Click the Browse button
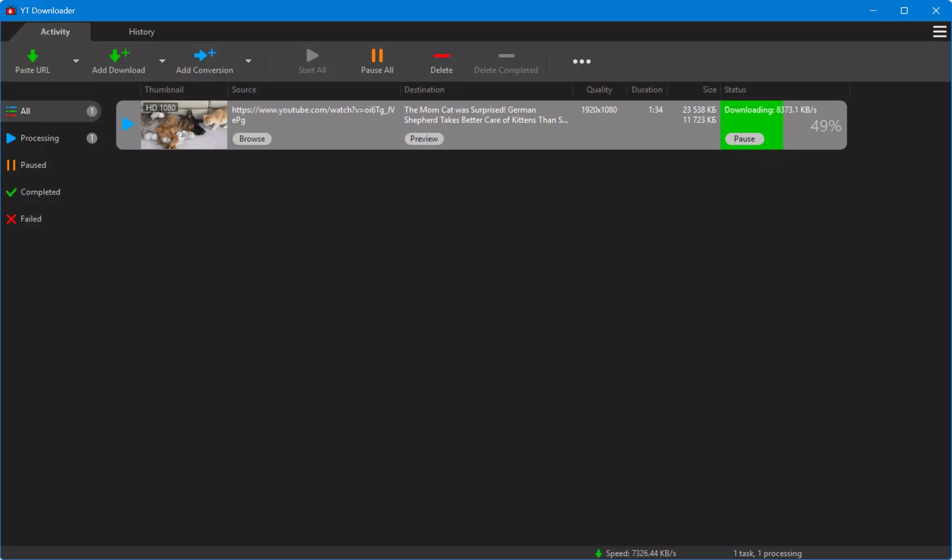Viewport: 952px width, 560px height. point(252,139)
